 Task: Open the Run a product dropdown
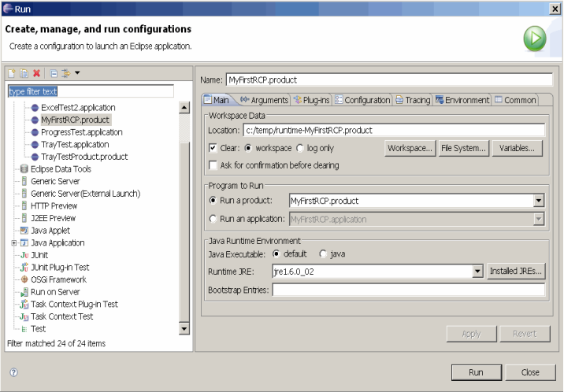pos(539,201)
